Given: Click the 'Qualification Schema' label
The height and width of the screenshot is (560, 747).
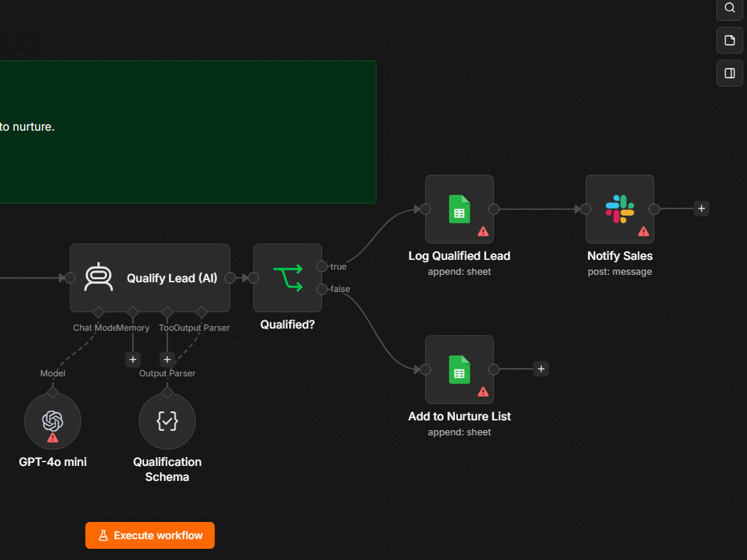Looking at the screenshot, I should (167, 470).
